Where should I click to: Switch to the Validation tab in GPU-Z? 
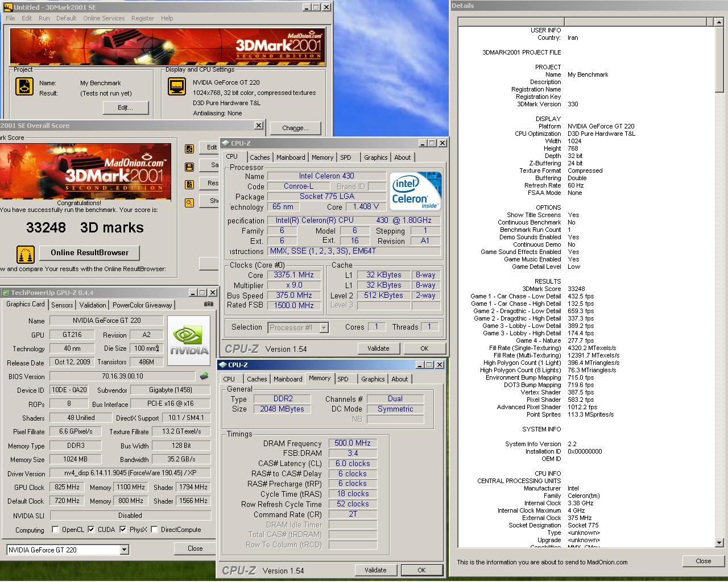pyautogui.click(x=93, y=305)
